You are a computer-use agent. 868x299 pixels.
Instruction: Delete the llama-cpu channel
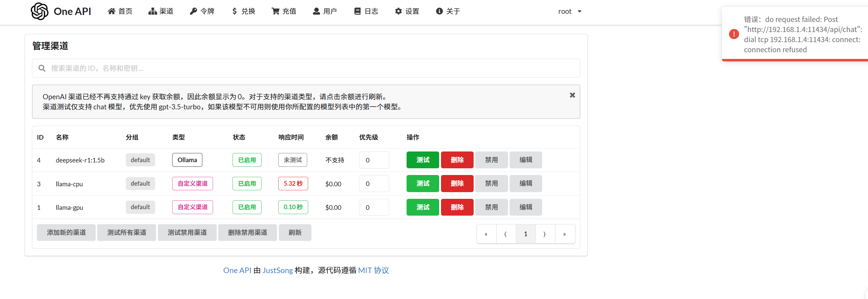point(457,184)
